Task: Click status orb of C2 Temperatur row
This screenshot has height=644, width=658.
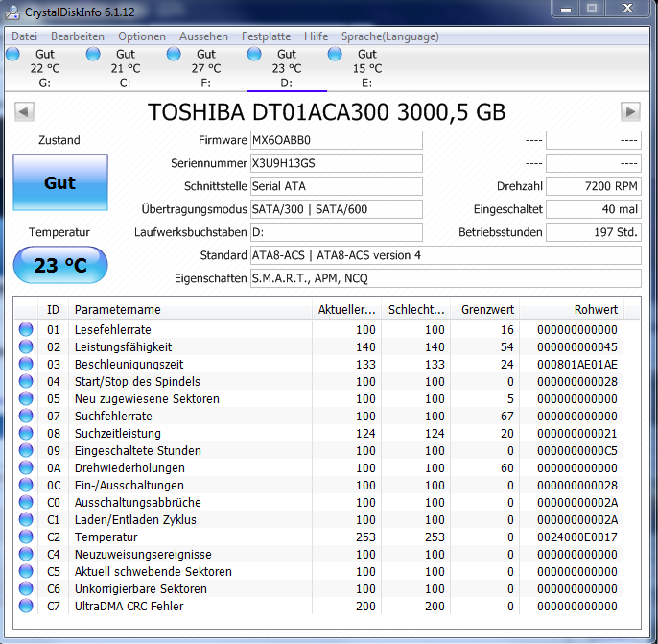Action: [26, 537]
